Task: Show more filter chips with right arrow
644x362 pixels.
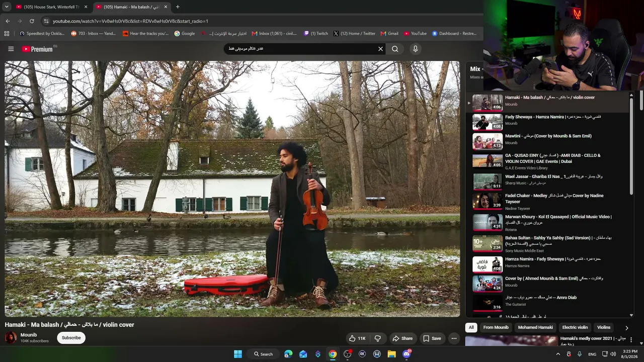Action: pos(626,328)
